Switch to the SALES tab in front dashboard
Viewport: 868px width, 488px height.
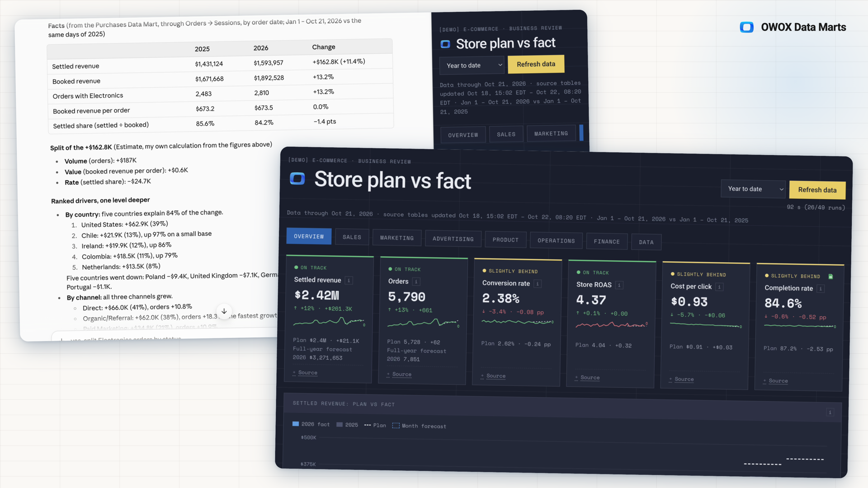(x=352, y=237)
